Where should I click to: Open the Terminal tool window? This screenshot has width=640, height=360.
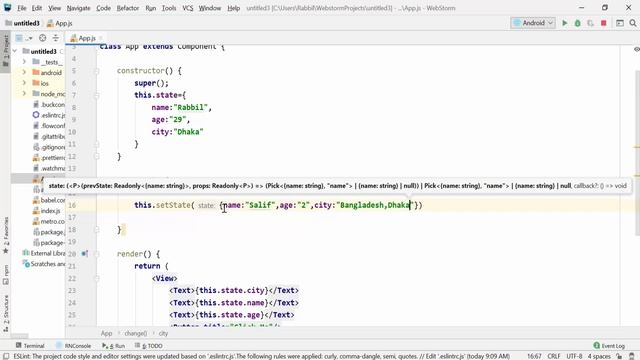click(x=30, y=346)
